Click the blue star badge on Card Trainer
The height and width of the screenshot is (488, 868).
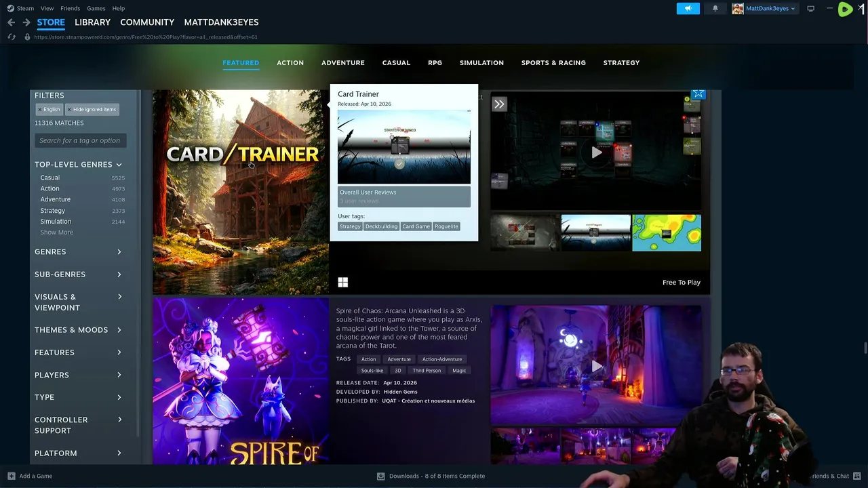698,93
